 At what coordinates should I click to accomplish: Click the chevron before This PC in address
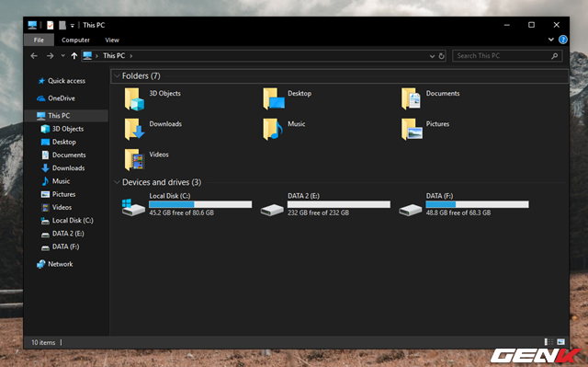(x=96, y=56)
